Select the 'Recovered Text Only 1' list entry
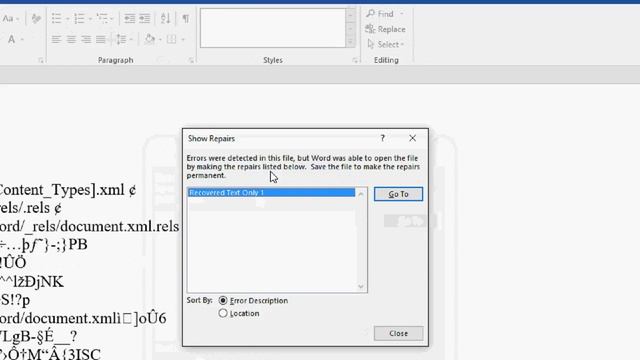The image size is (640, 360). click(271, 192)
